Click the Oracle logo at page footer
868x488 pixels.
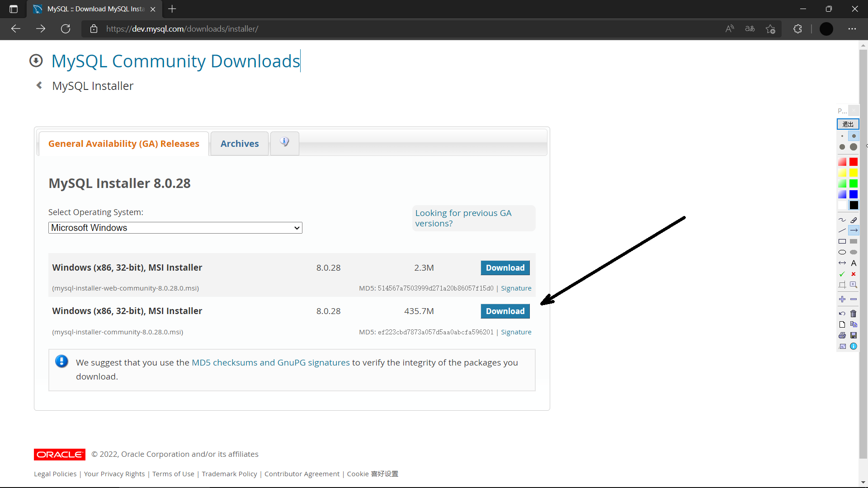pyautogui.click(x=59, y=454)
